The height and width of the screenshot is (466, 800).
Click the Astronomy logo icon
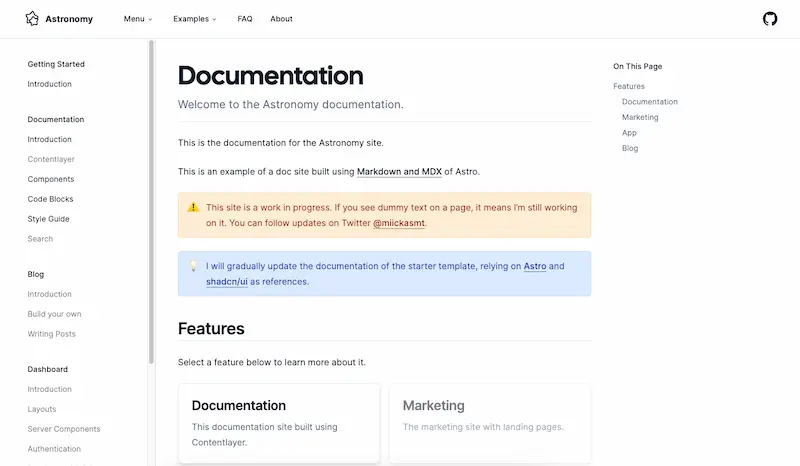tap(33, 19)
